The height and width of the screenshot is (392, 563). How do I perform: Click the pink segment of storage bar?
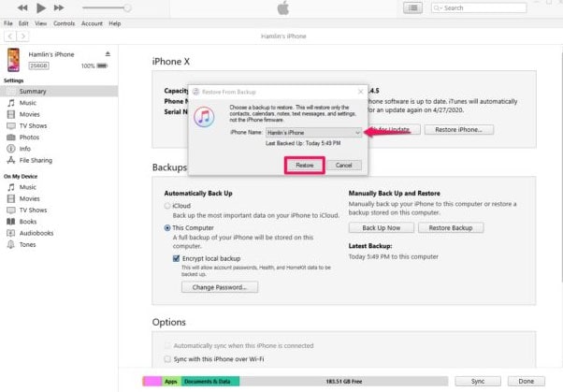click(152, 381)
